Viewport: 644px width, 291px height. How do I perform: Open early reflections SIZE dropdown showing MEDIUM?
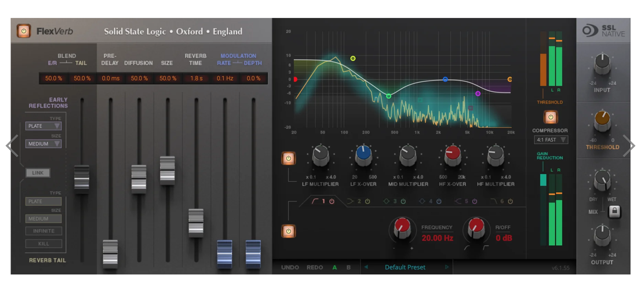point(44,144)
